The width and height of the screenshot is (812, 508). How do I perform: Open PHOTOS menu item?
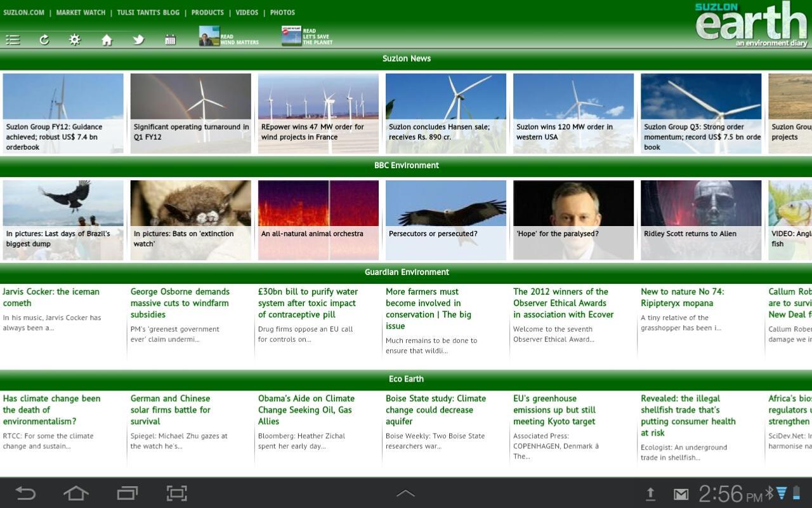[x=282, y=12]
